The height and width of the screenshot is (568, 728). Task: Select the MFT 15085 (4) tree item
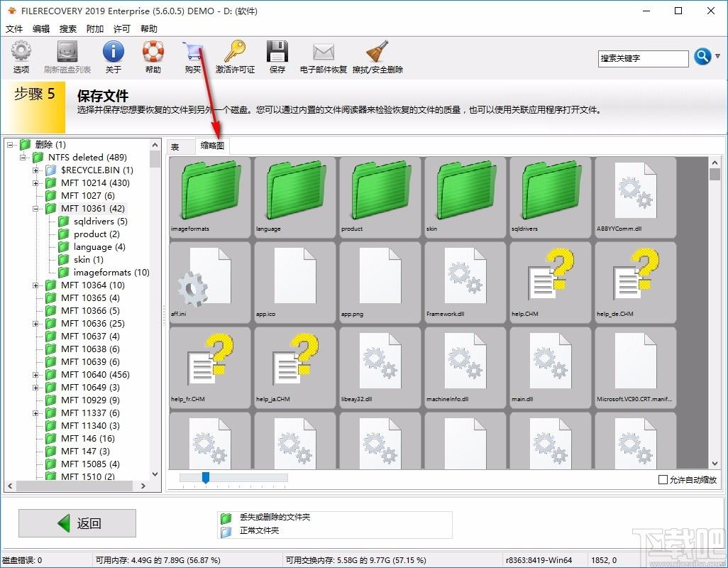90,464
